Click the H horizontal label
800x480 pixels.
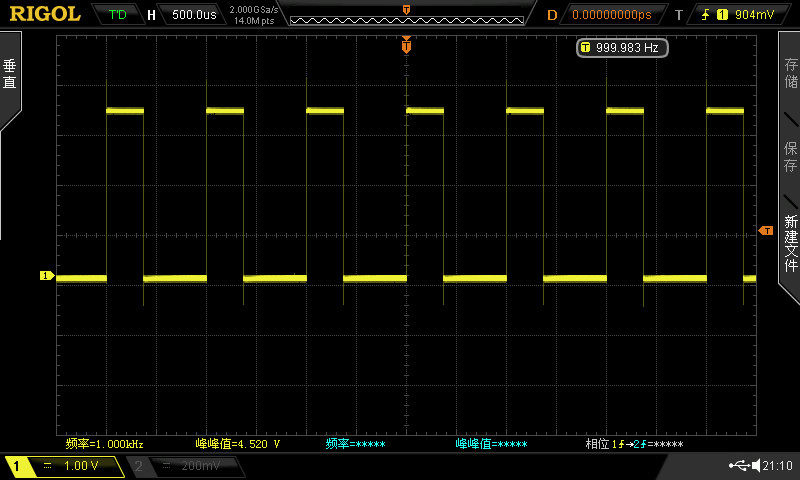151,15
